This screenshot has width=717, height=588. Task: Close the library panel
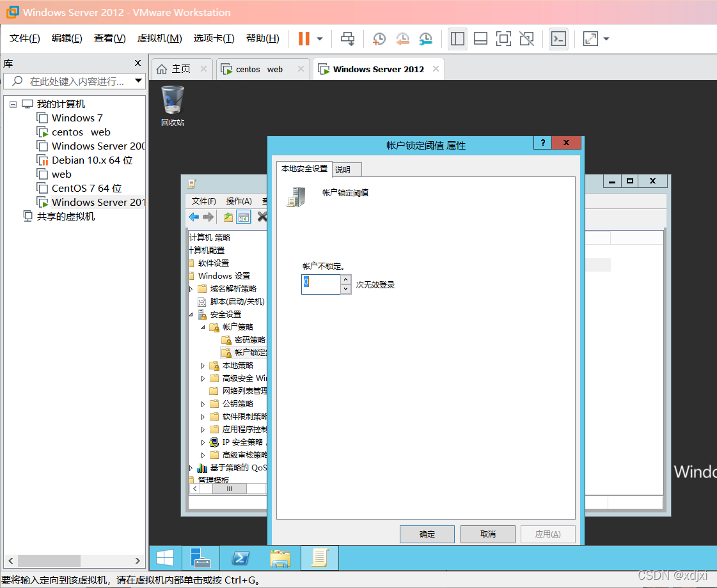138,63
